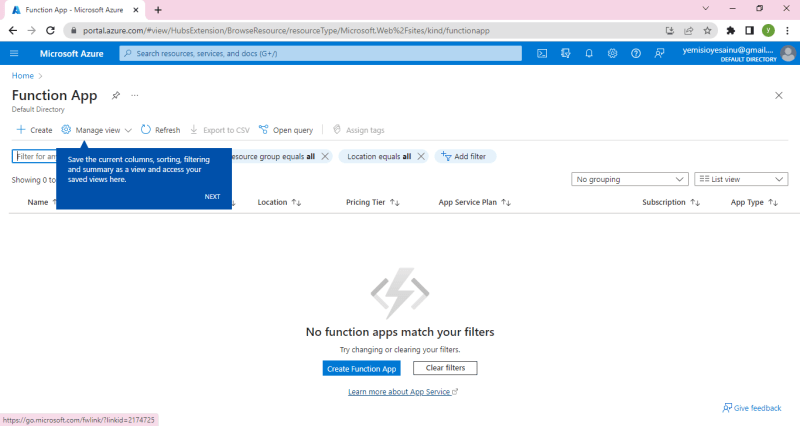The image size is (800, 426).
Task: Click Add filter button
Action: pos(465,157)
